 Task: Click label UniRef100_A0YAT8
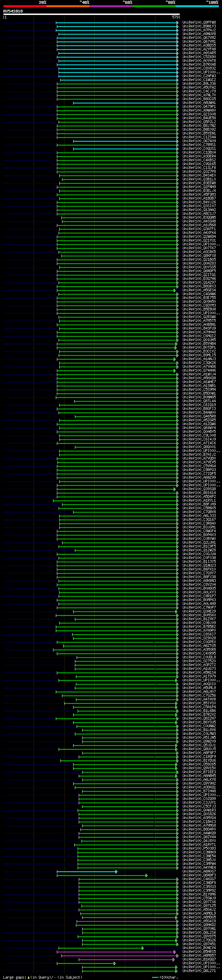coord(199,60)
